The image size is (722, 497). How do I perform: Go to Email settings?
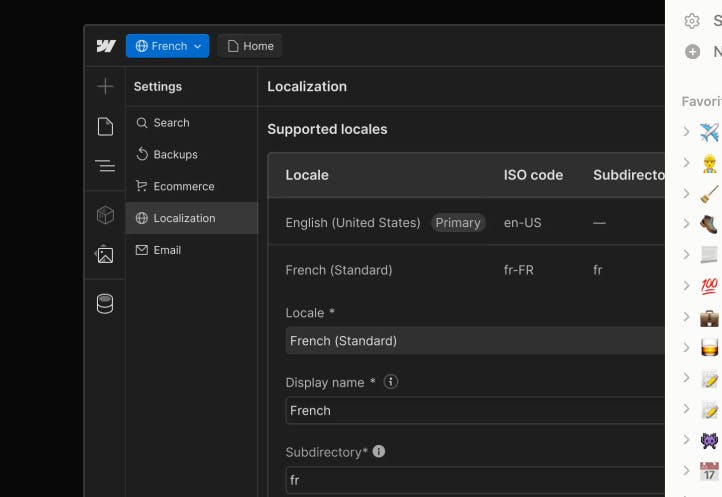click(x=167, y=250)
